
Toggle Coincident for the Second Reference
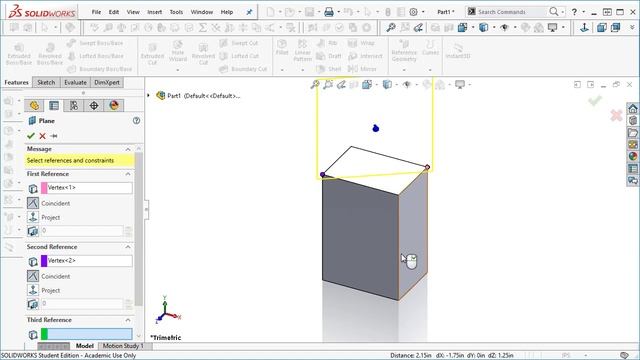pos(33,276)
